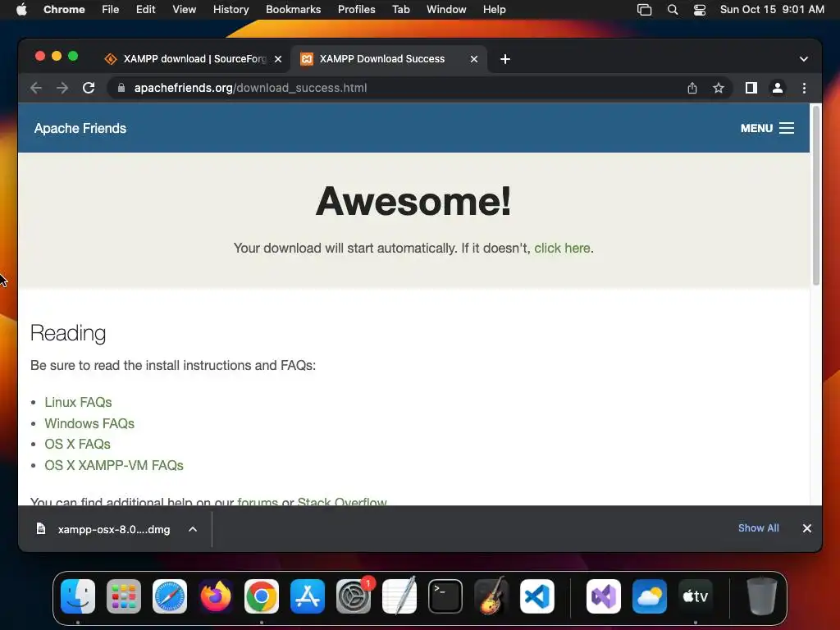Click the Stage Manager menu bar icon

pyautogui.click(x=645, y=10)
